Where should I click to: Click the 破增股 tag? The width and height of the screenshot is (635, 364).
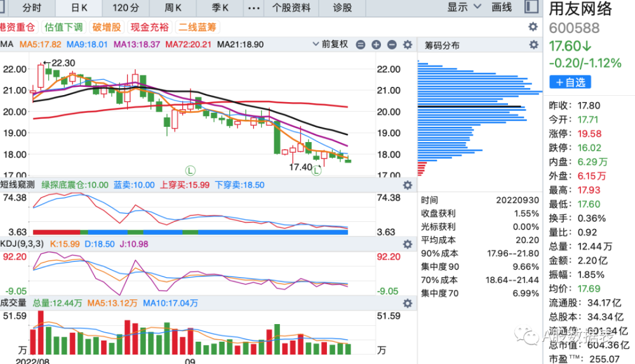coord(107,27)
